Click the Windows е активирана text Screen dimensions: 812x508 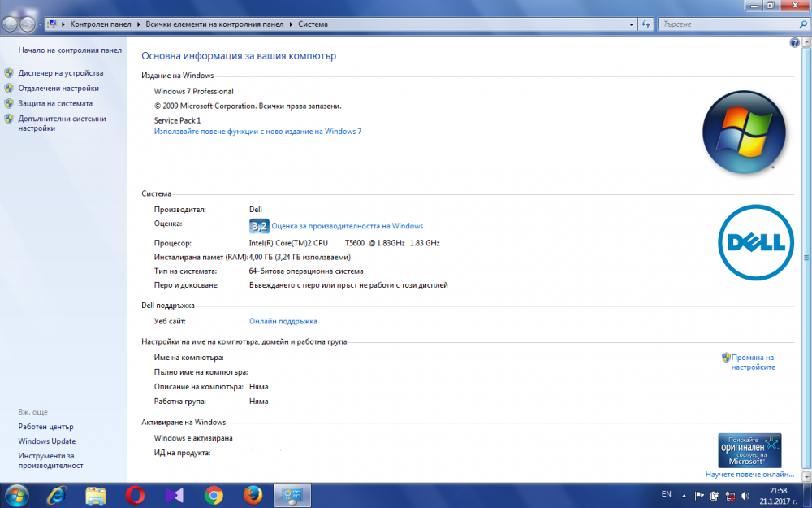click(193, 438)
